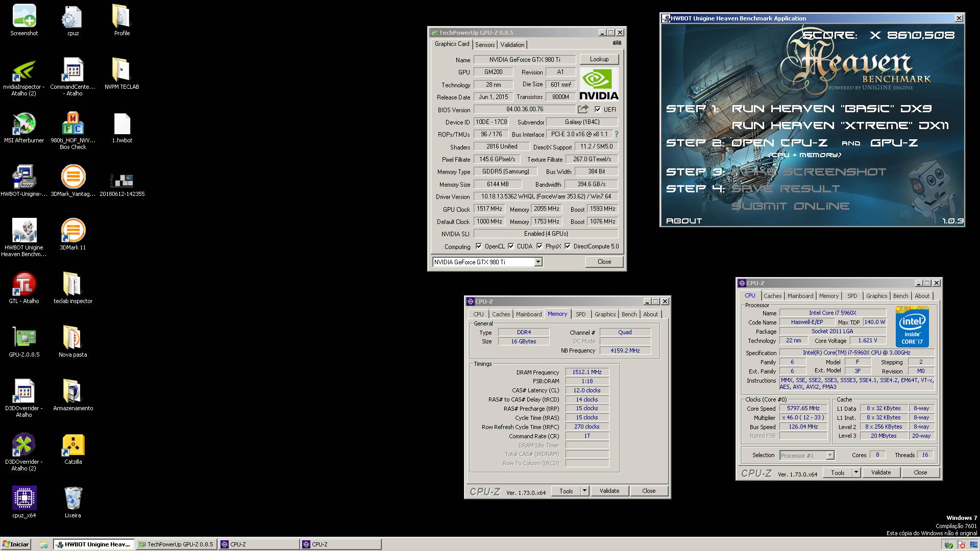Click Tools button in memory CPU-Z window
The width and height of the screenshot is (980, 551).
tap(566, 491)
